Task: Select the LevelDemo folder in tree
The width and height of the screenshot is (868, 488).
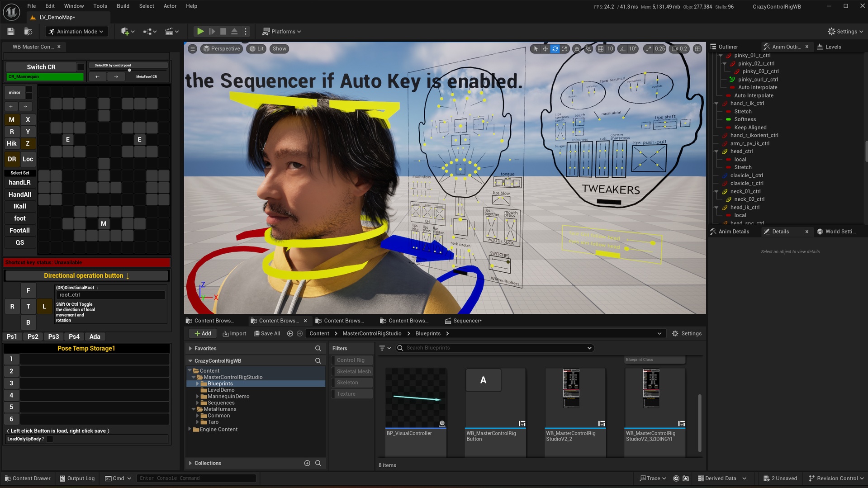Action: tap(221, 390)
